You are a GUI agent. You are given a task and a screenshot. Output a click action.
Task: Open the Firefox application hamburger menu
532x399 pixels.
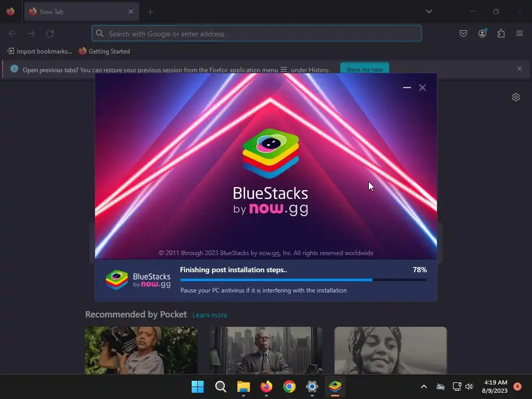520,33
